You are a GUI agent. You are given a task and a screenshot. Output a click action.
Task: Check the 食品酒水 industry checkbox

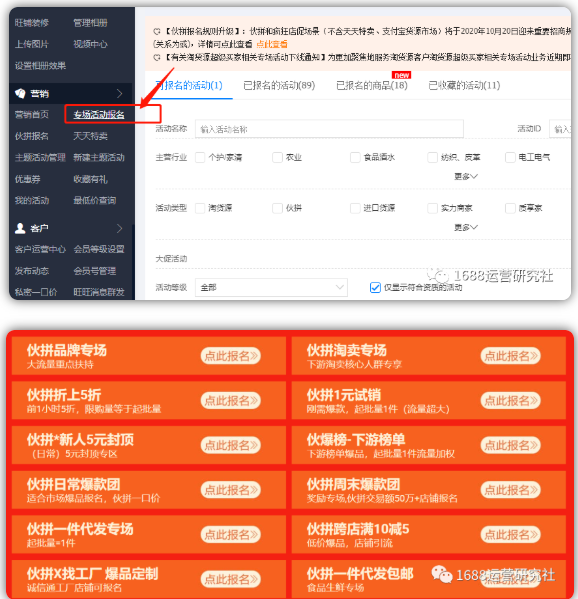(355, 157)
